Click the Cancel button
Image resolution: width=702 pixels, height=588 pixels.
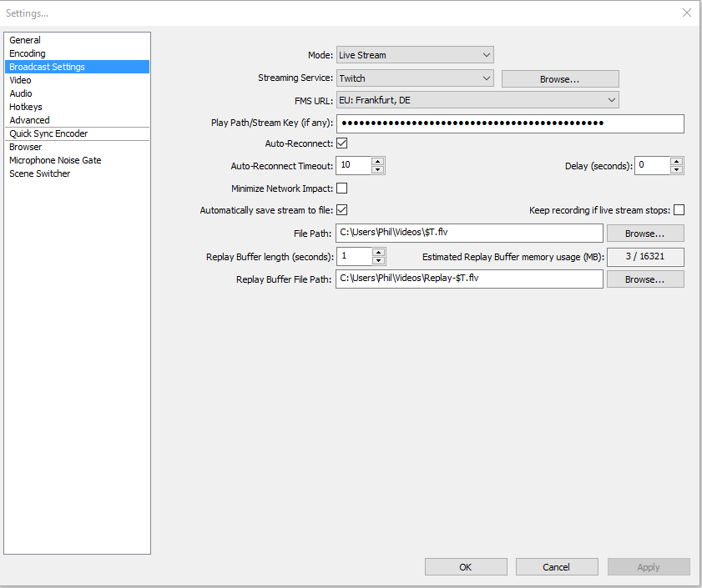[x=557, y=567]
